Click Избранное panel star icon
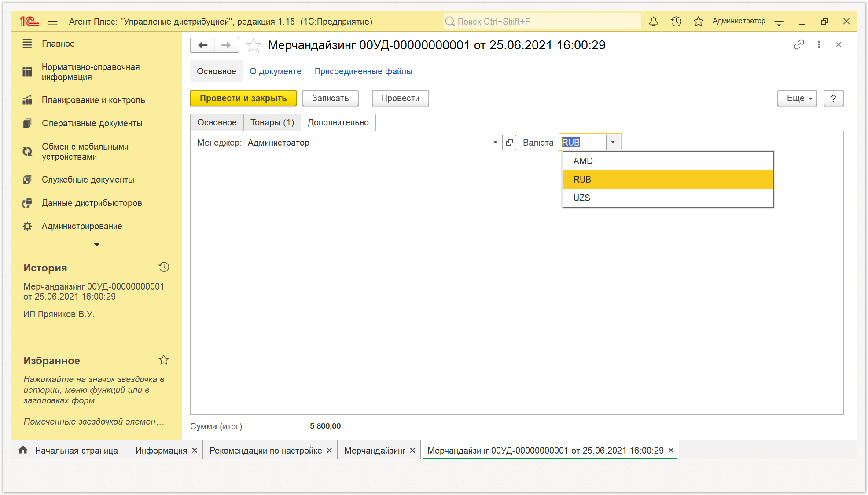The height and width of the screenshot is (495, 868). [x=164, y=360]
